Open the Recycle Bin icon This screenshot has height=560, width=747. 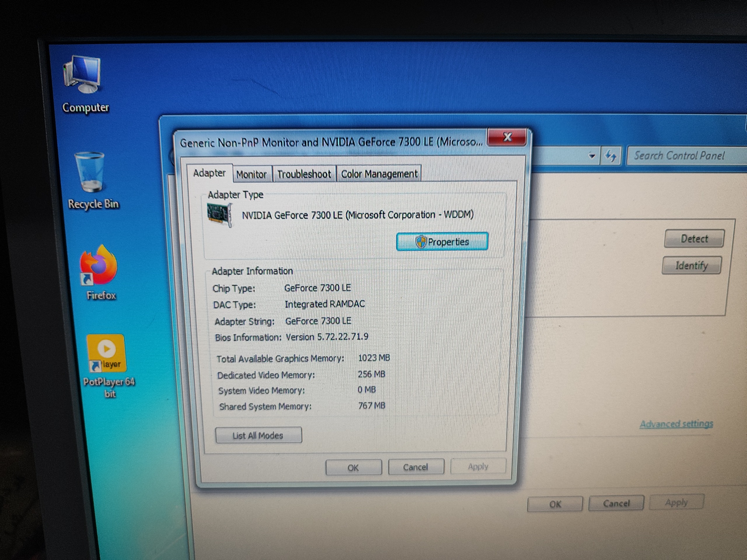[x=92, y=181]
